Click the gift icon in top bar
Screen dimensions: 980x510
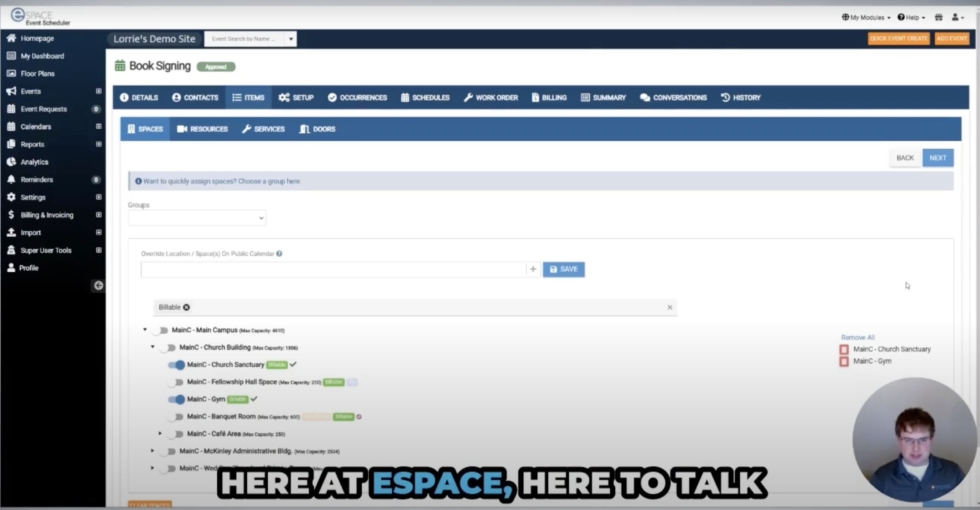click(x=939, y=17)
